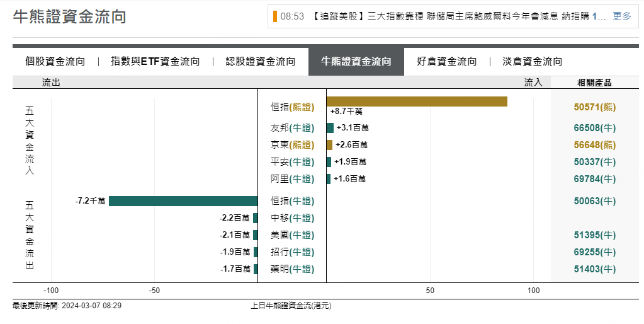Click the 友邦 +3.1百萬 green bar

[330, 128]
